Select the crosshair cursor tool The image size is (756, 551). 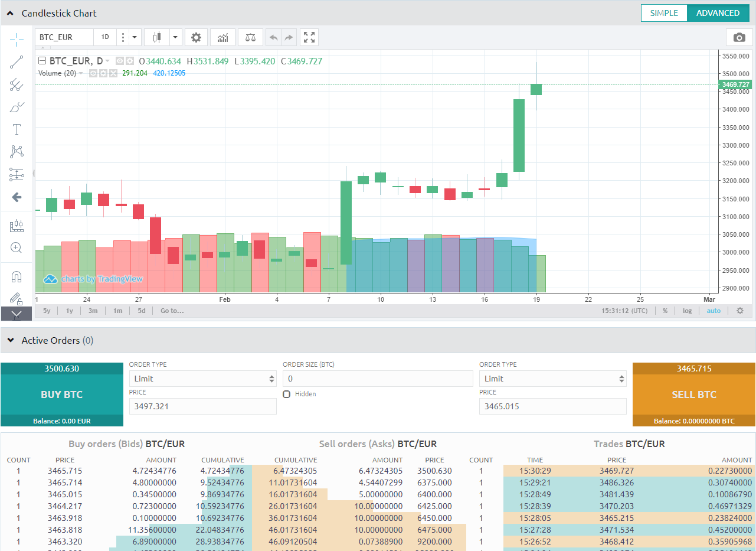tap(17, 40)
